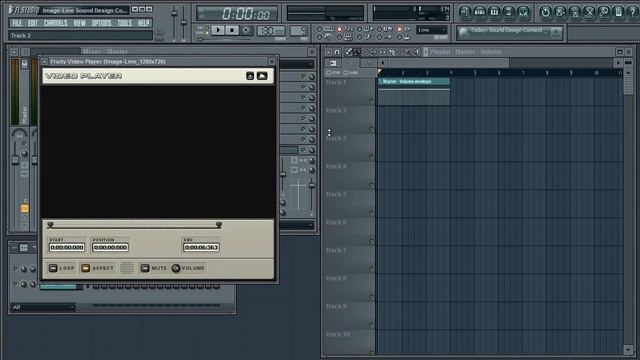Click the question mark help icon

pyautogui.click(x=632, y=12)
